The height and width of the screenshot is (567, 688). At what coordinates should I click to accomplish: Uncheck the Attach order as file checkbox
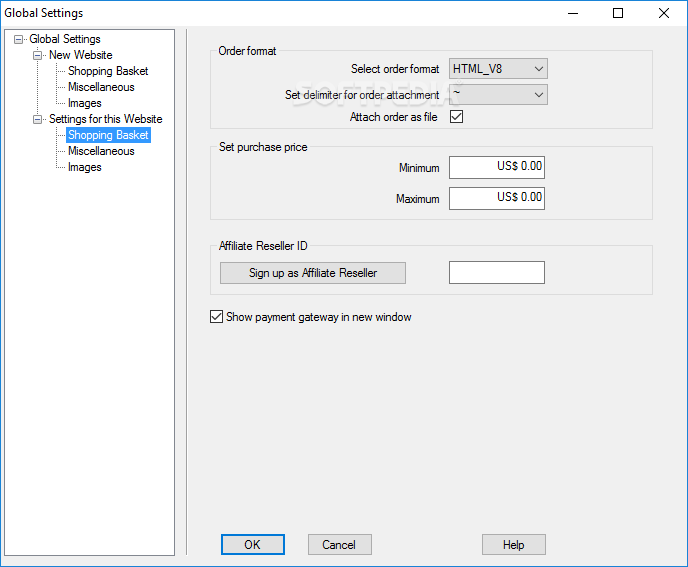456,117
